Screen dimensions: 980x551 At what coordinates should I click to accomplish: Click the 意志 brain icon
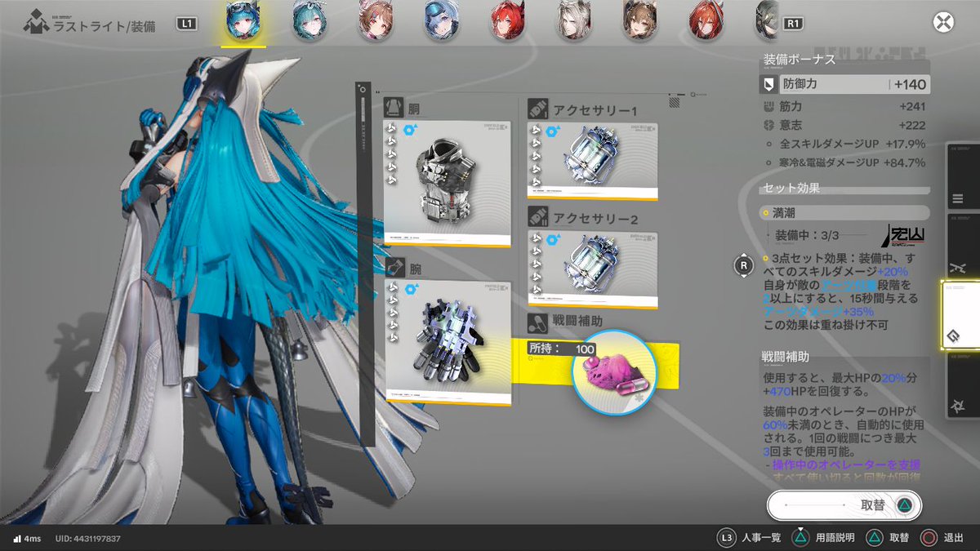[768, 125]
